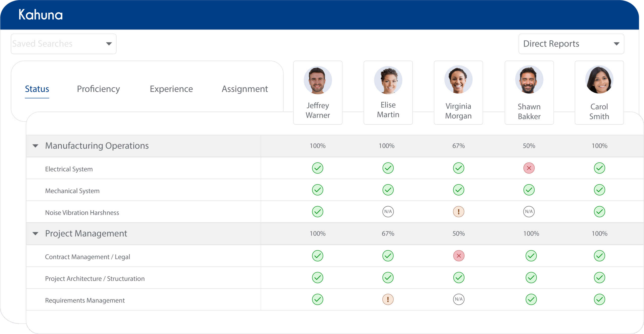Select Carol Smith's profile card
The height and width of the screenshot is (334, 644).
point(599,93)
